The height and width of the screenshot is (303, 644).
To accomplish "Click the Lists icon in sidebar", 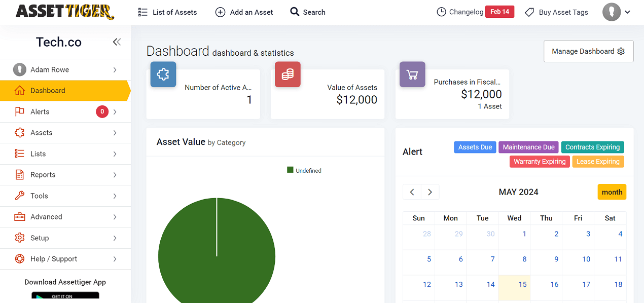I will pos(20,154).
